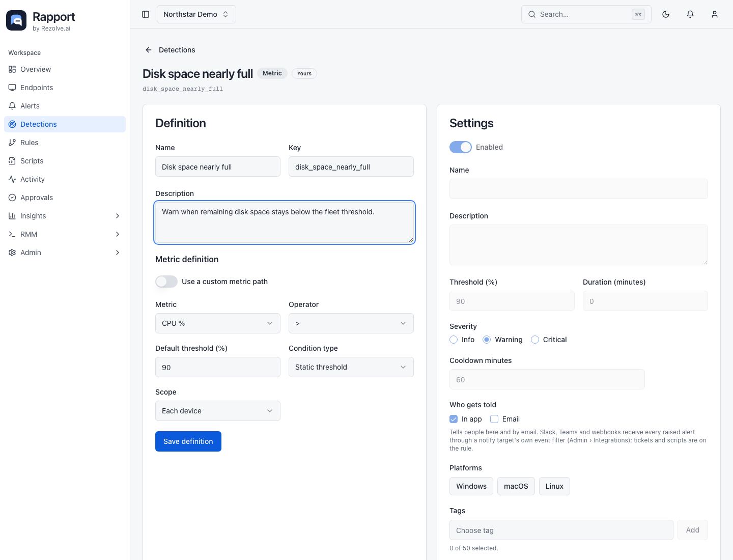The width and height of the screenshot is (733, 560).
Task: Open the notifications bell icon
Action: (x=690, y=14)
